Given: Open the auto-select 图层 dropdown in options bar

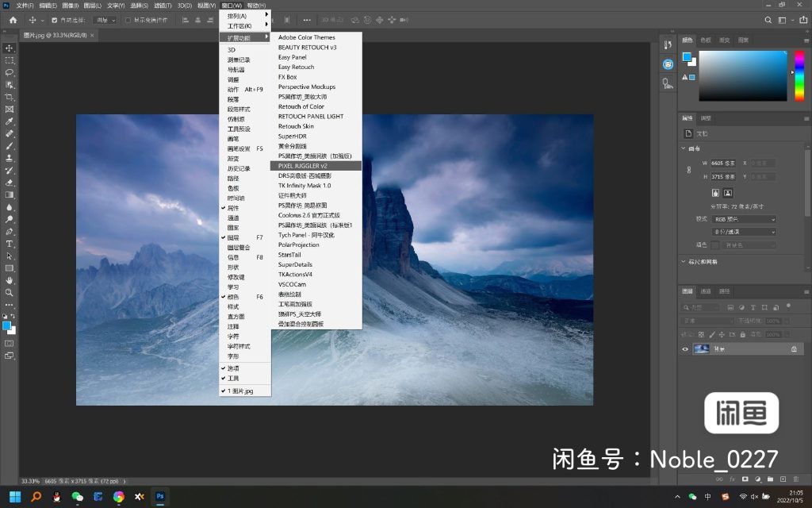Looking at the screenshot, I should coord(105,20).
